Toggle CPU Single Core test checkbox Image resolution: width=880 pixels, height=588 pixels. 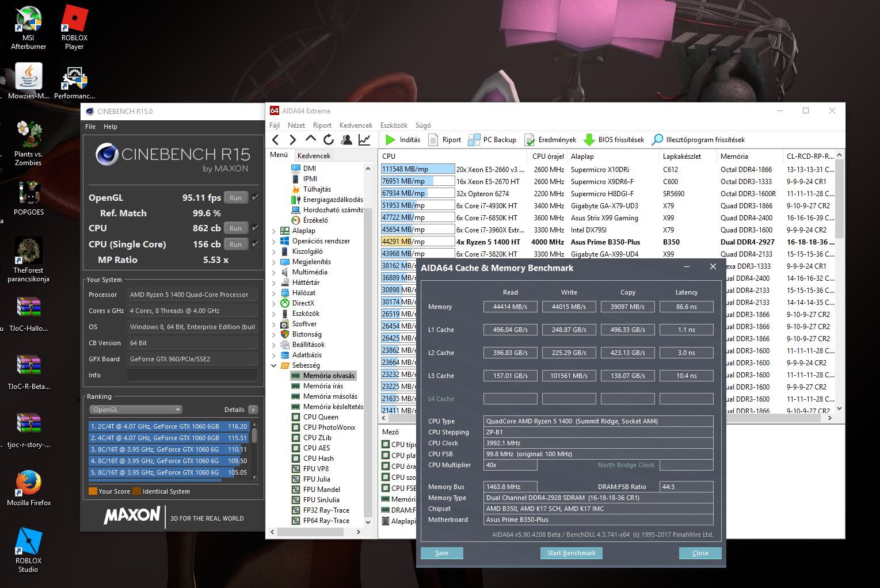(255, 244)
